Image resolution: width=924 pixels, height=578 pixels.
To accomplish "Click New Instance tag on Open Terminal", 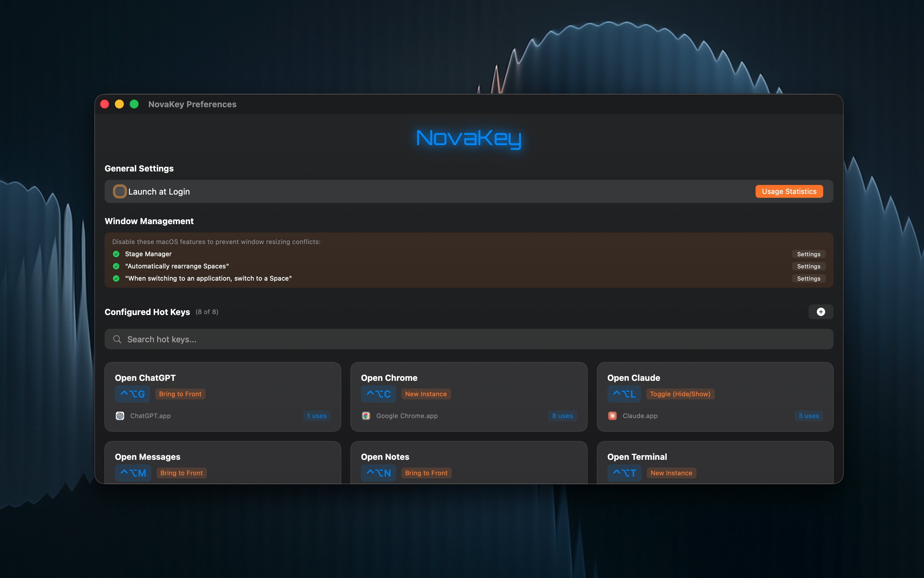I will point(671,473).
